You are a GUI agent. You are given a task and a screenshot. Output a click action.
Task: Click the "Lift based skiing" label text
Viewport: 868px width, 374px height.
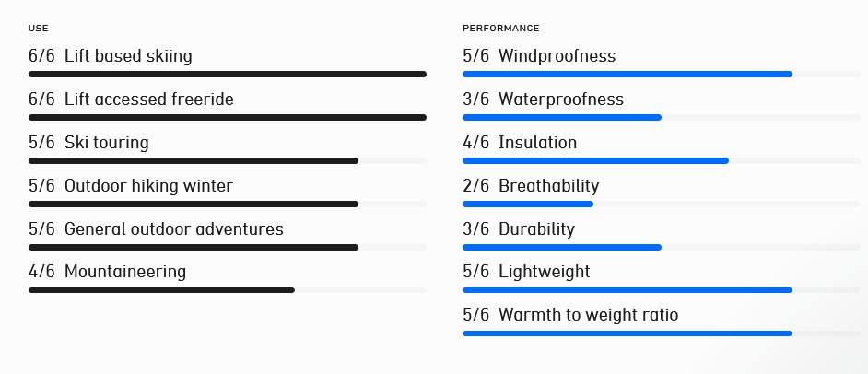point(128,56)
